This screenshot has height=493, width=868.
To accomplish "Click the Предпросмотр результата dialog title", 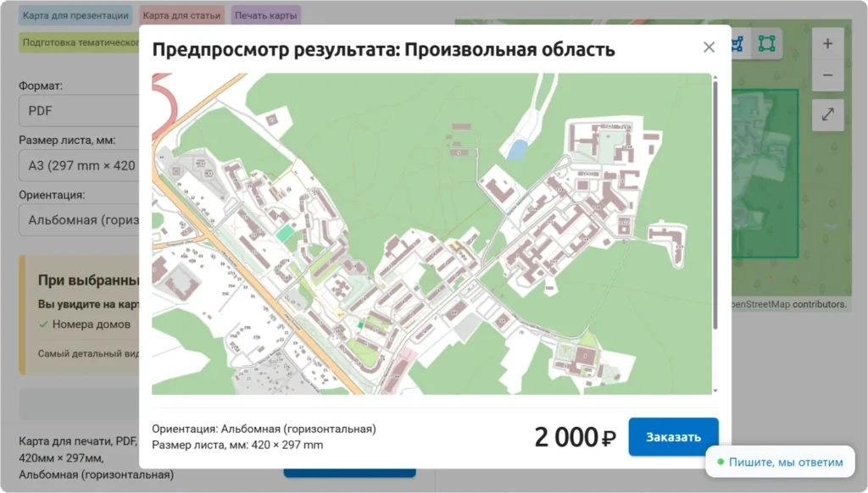I will click(384, 49).
